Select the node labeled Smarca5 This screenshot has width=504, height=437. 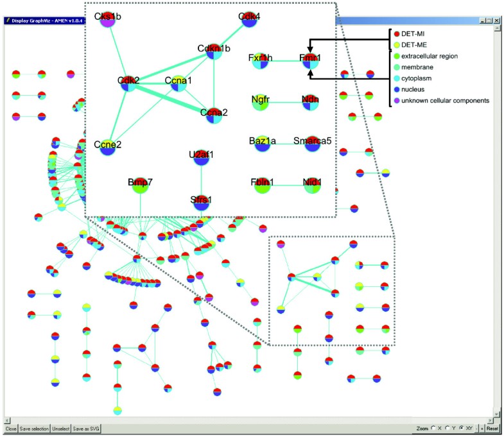click(x=312, y=144)
